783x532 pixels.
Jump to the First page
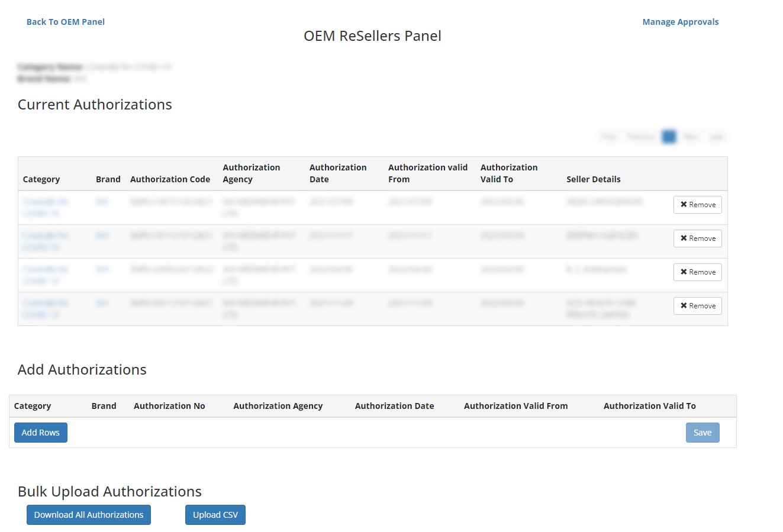[x=608, y=136]
